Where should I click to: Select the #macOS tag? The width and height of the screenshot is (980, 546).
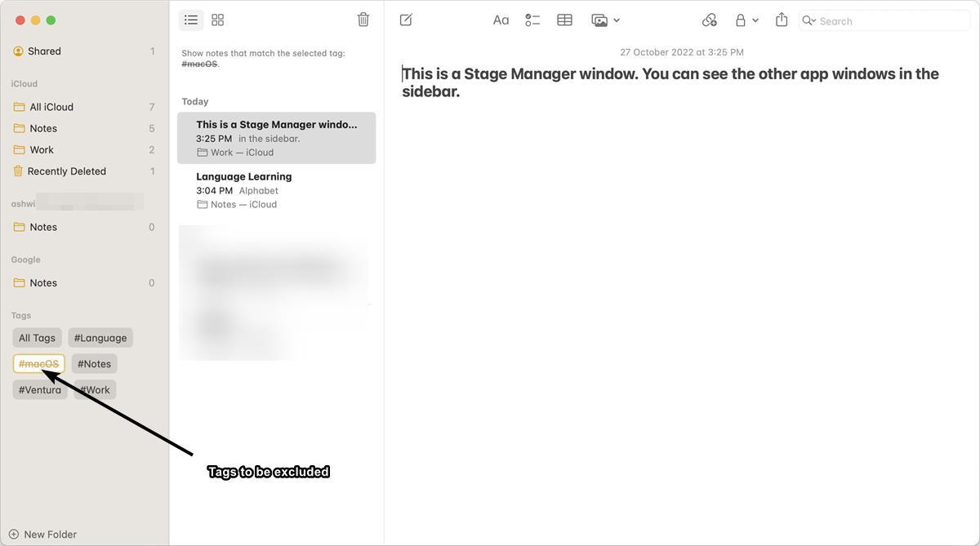38,362
